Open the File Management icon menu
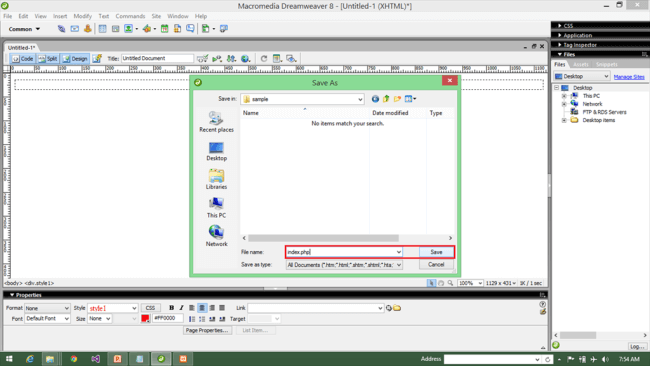The image size is (650, 366). click(x=231, y=58)
